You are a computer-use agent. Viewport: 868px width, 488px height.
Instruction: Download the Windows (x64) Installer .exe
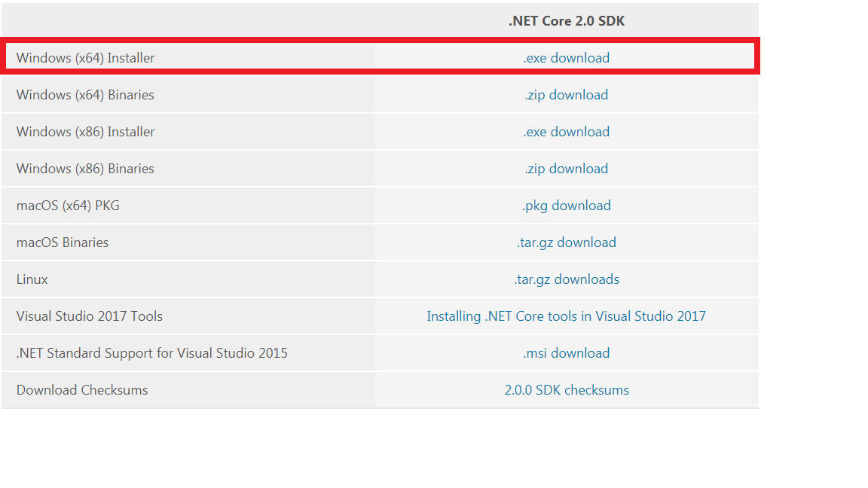coord(567,57)
